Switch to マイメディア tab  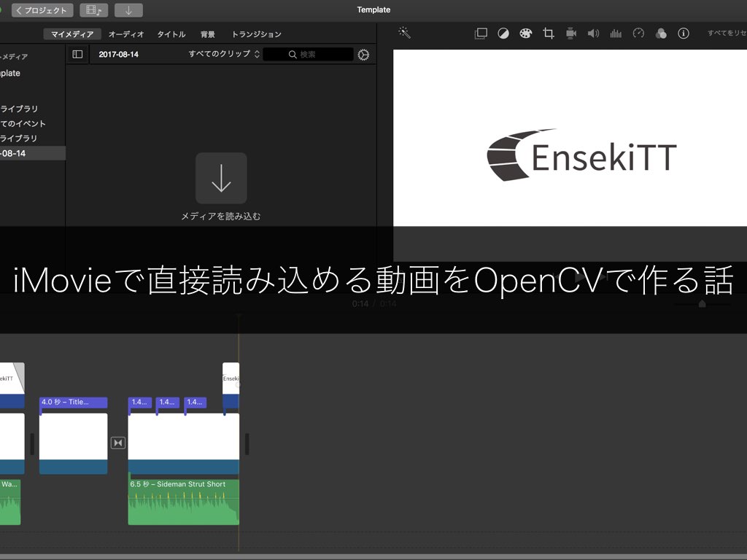pos(72,34)
